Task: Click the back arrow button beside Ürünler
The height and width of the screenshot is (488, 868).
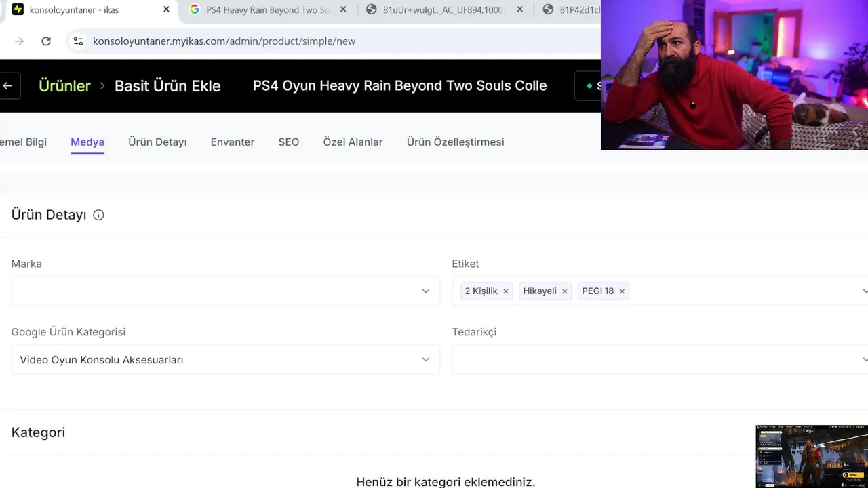Action: click(x=8, y=86)
